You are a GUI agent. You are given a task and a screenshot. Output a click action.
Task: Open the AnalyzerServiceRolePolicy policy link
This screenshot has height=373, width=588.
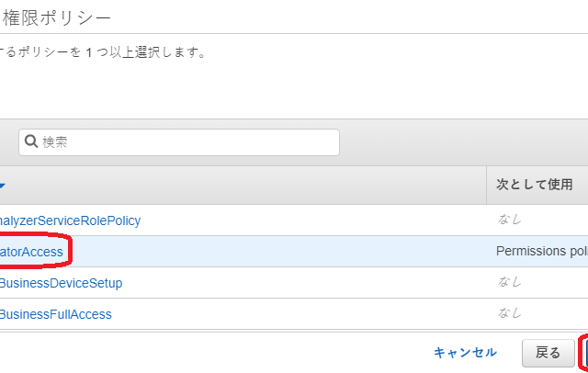[70, 220]
